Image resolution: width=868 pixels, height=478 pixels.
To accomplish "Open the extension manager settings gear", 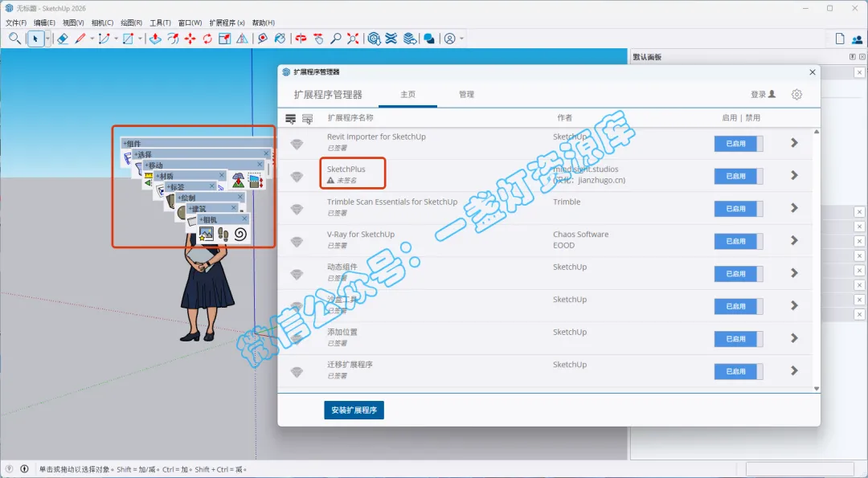I will [x=796, y=95].
